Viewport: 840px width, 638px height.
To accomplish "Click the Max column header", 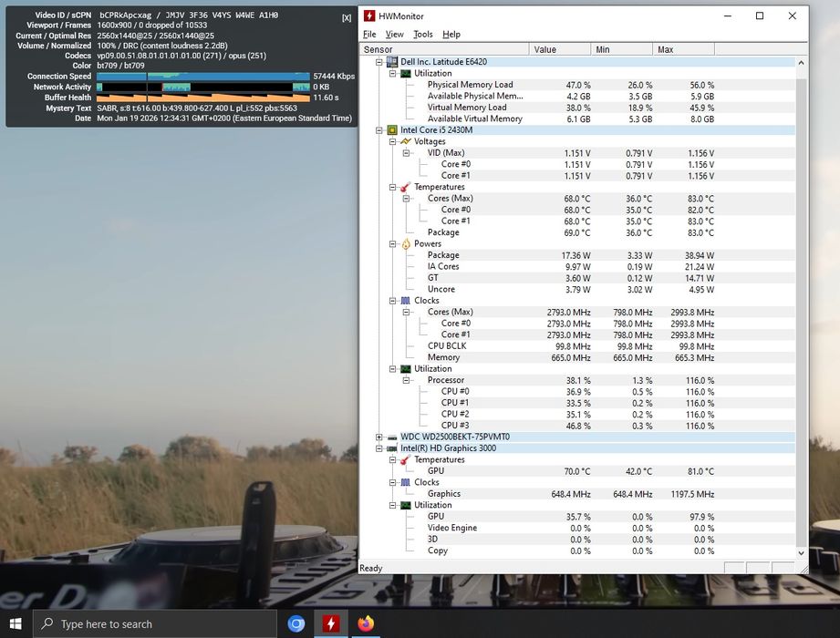I will 683,49.
